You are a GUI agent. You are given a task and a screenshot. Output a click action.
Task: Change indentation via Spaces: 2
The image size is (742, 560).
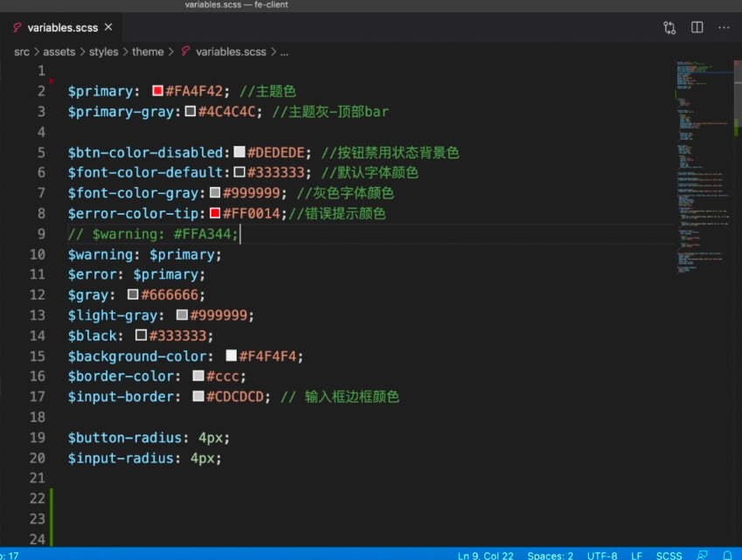[550, 556]
